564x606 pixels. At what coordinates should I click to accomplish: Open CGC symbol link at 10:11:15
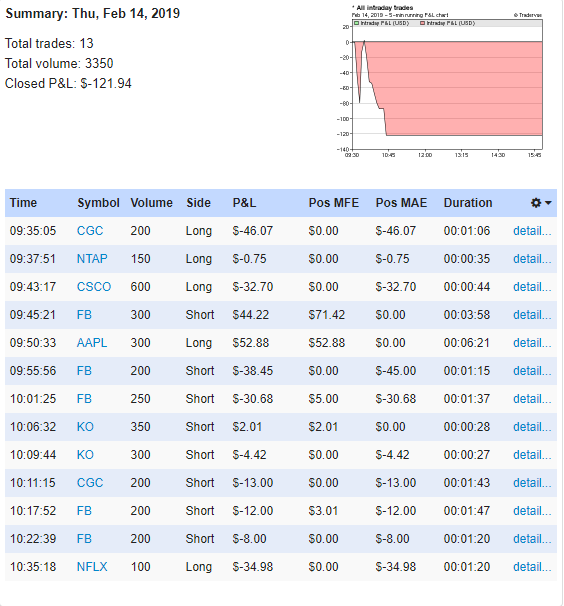click(x=90, y=483)
